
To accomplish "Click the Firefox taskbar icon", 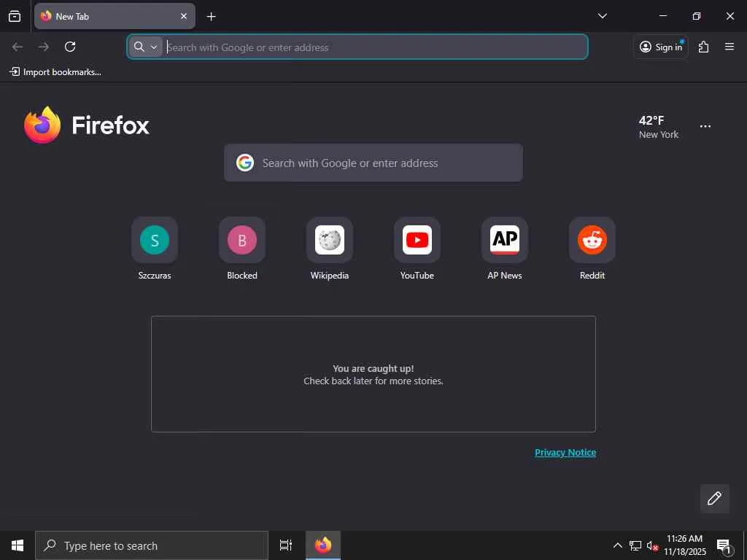I will [x=323, y=545].
